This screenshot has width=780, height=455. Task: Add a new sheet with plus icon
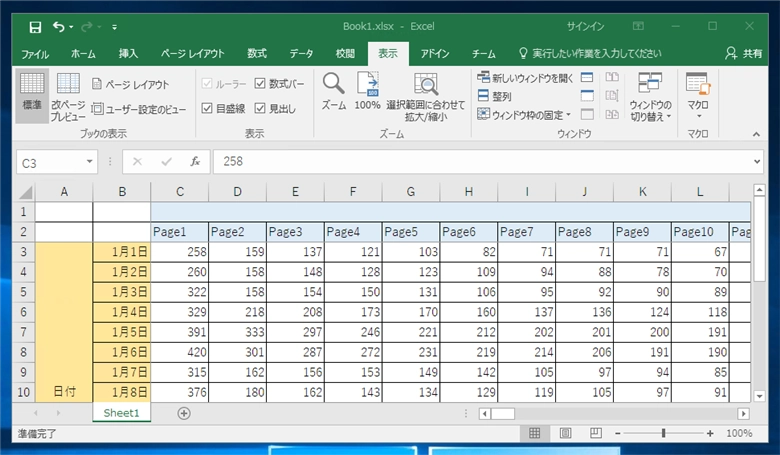click(184, 413)
